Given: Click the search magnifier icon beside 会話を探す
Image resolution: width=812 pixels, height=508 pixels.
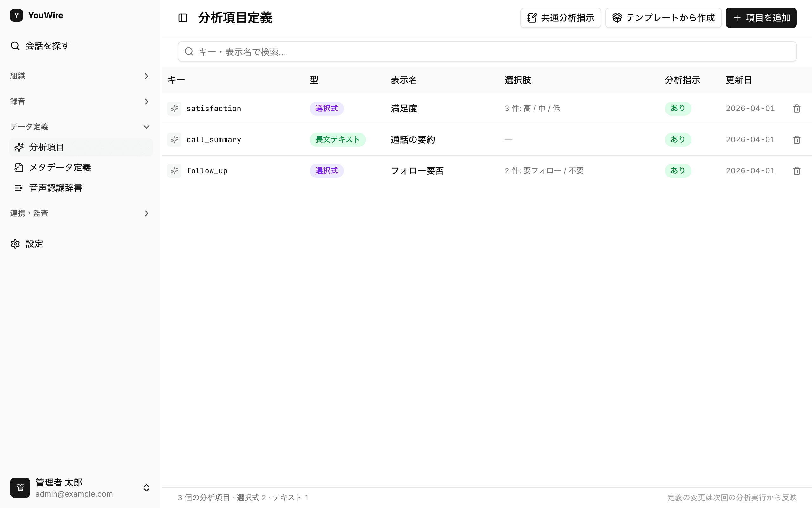Looking at the screenshot, I should click(15, 46).
